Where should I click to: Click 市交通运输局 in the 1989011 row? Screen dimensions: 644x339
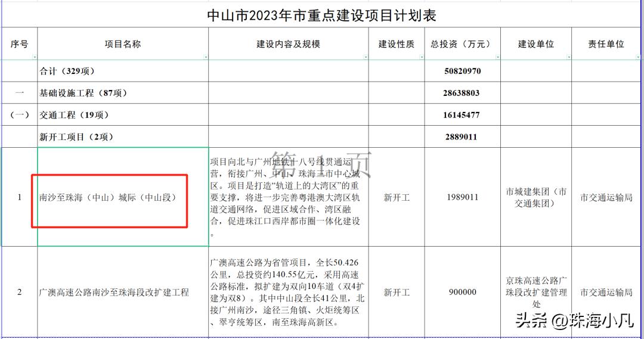(606, 197)
